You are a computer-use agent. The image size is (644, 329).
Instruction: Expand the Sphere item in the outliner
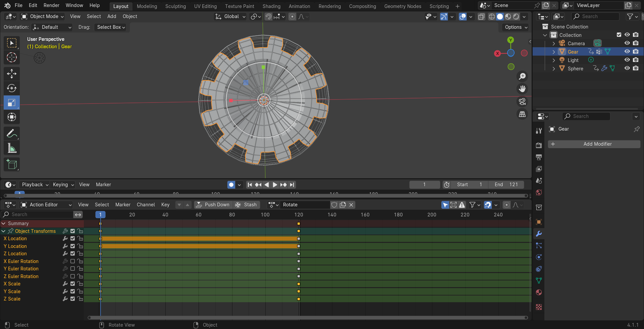554,69
